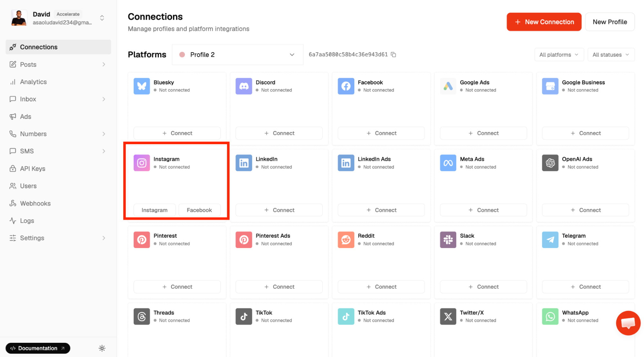
Task: Connect the Google Business platform
Action: (585, 133)
